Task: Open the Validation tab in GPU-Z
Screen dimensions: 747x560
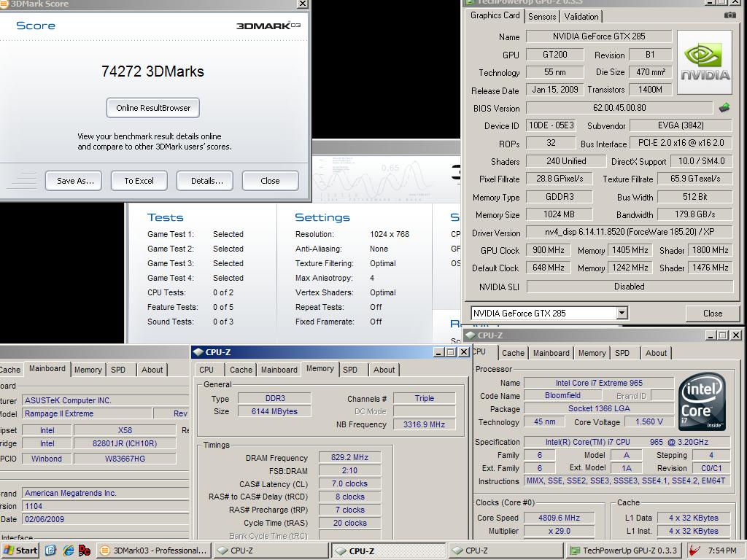Action: point(581,17)
